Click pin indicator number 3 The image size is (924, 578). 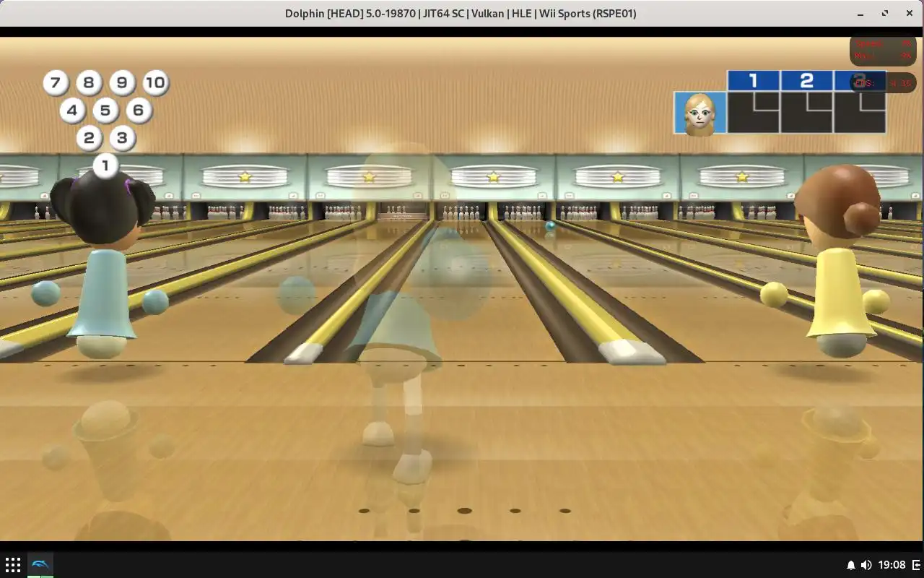coord(122,138)
